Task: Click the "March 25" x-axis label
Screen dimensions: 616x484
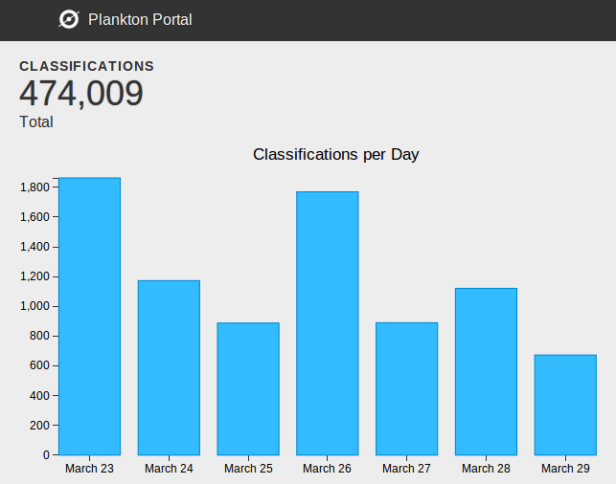Action: point(248,468)
